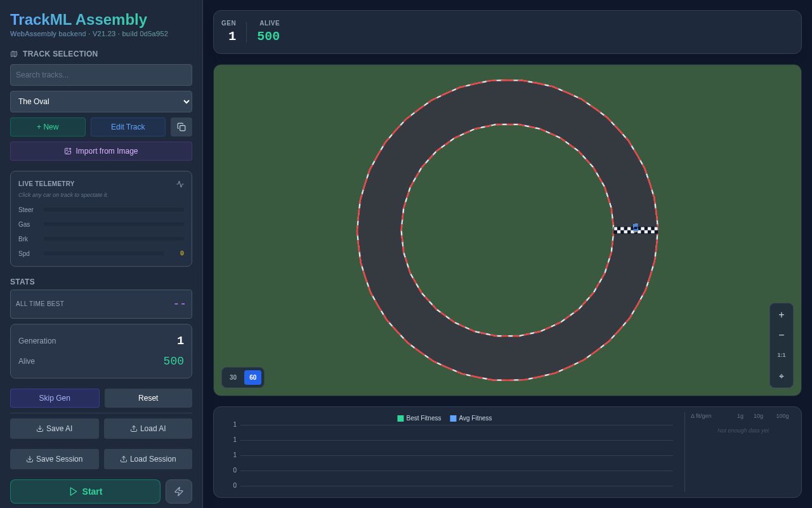Load an AI model
This screenshot has height=508, width=812.
point(148,429)
